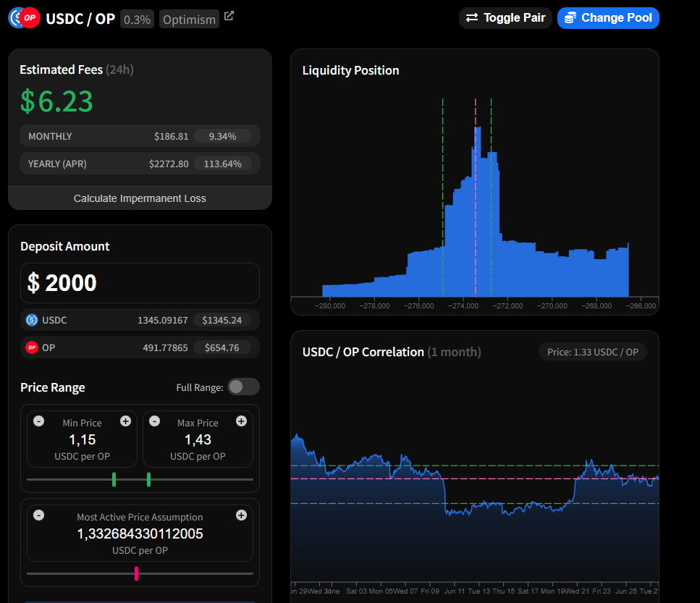Image resolution: width=700 pixels, height=603 pixels.
Task: Increase Most Active Price Assumption with plus
Action: pyautogui.click(x=242, y=515)
